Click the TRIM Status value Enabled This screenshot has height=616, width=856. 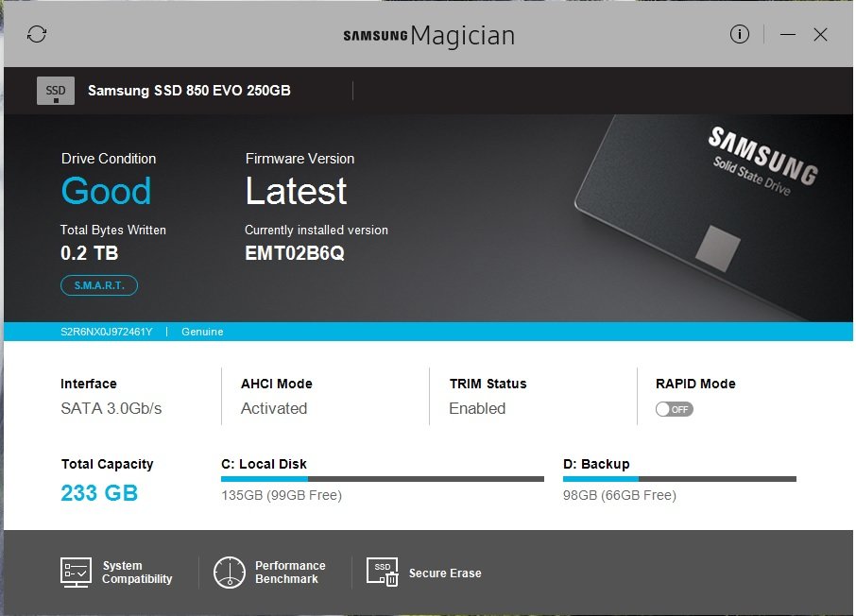click(477, 408)
